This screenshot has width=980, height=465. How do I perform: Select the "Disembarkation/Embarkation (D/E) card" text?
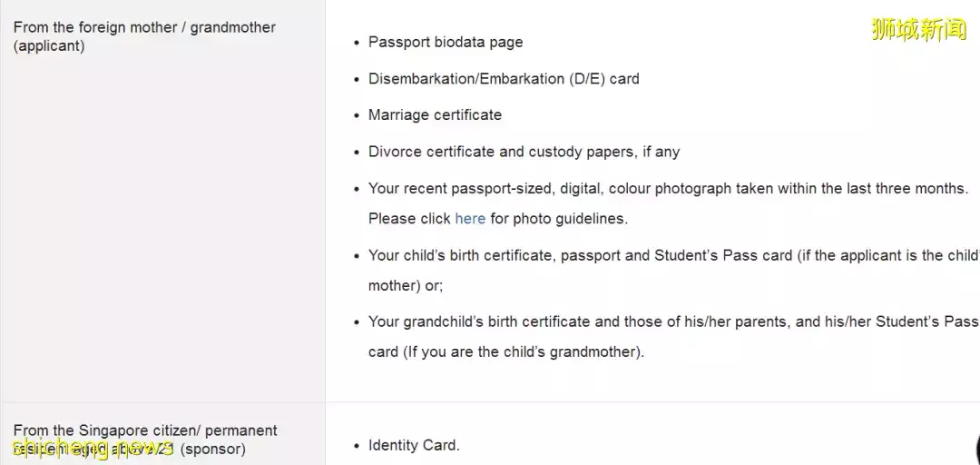(x=504, y=79)
